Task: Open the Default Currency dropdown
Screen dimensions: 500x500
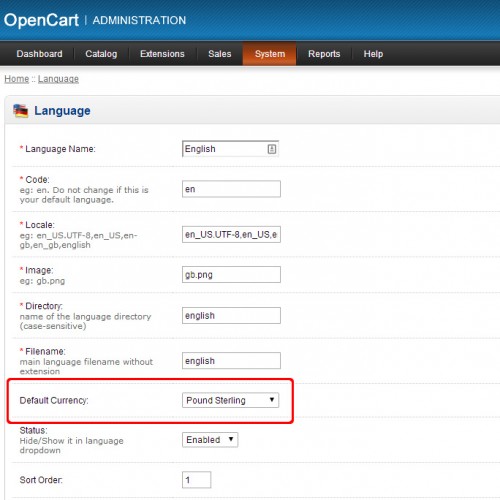Action: point(230,400)
